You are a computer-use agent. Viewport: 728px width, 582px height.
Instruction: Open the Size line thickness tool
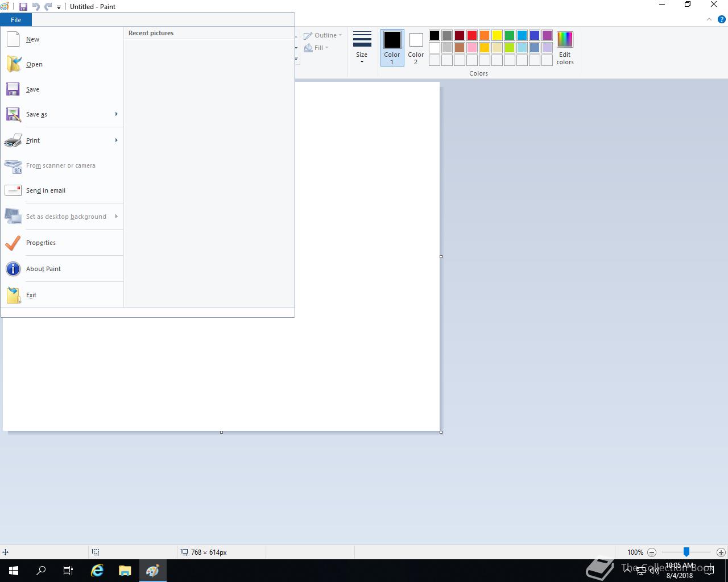[362, 48]
